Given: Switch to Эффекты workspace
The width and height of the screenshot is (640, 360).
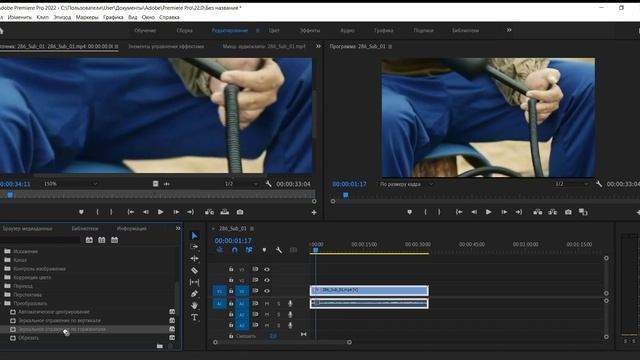Looking at the screenshot, I should point(310,30).
